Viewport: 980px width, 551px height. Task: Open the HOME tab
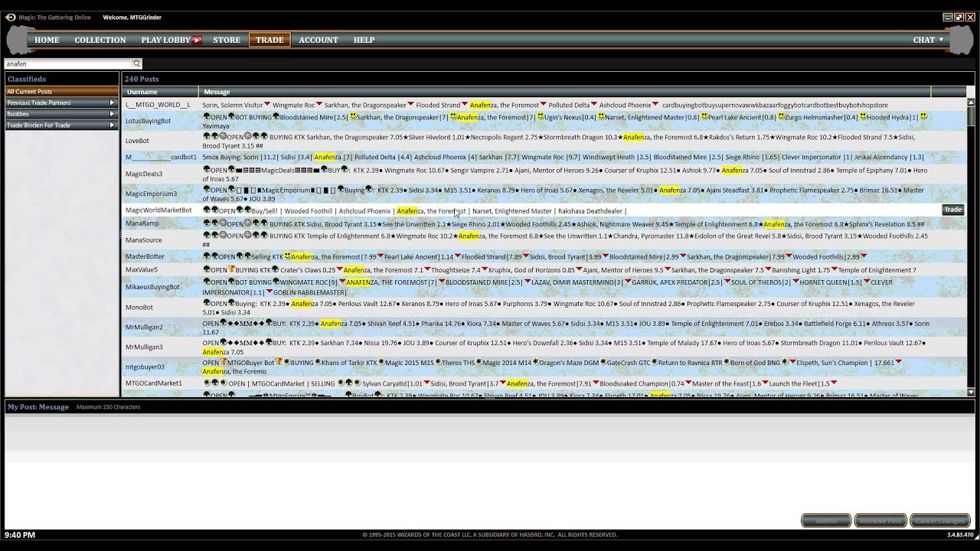tap(47, 40)
